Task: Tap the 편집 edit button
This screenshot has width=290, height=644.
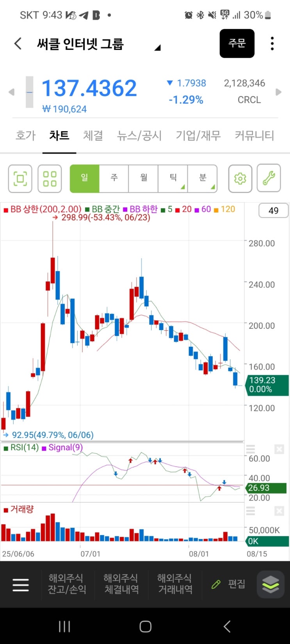Action: click(x=228, y=584)
